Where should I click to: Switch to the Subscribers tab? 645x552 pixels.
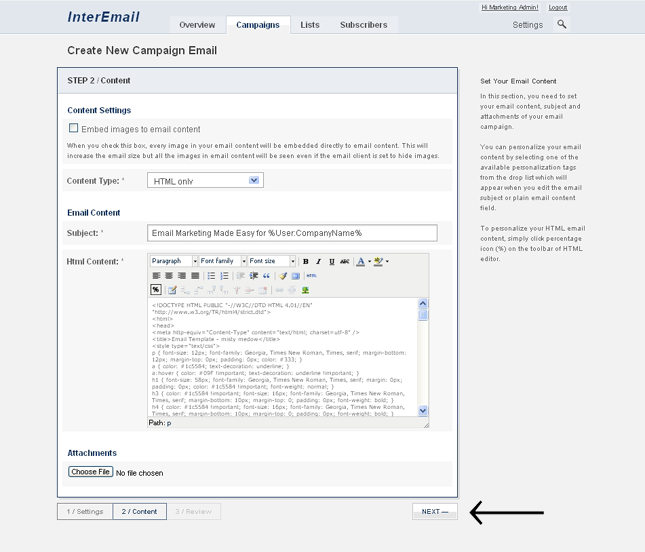click(x=364, y=25)
